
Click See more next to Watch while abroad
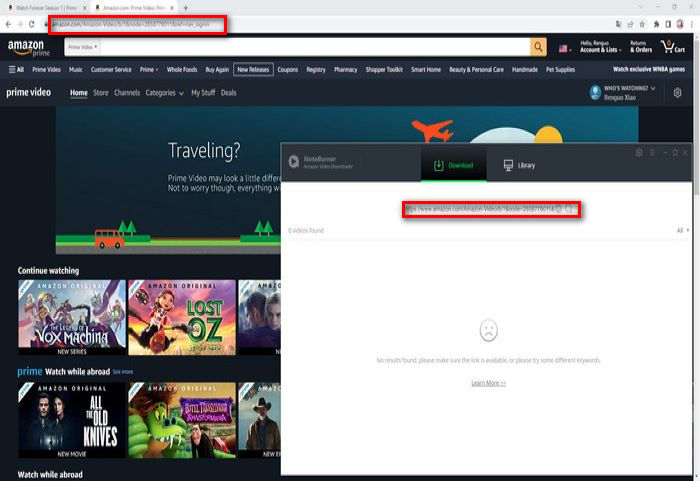[x=122, y=372]
